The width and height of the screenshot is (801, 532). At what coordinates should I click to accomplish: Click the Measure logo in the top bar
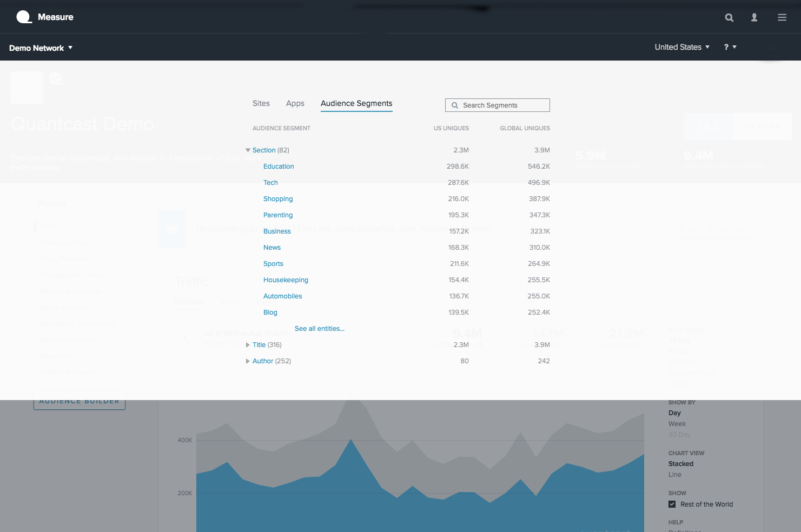[45, 17]
